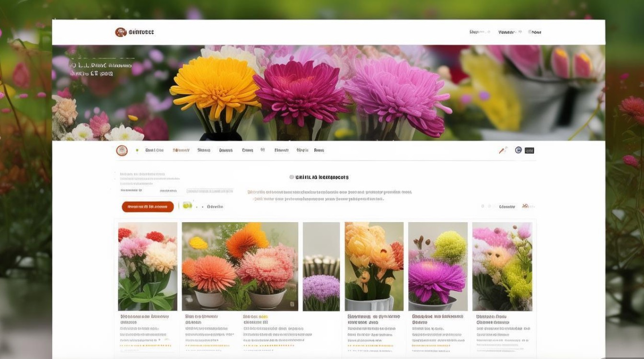Click the round brown logo in the header
The image size is (644, 359).
(x=121, y=32)
